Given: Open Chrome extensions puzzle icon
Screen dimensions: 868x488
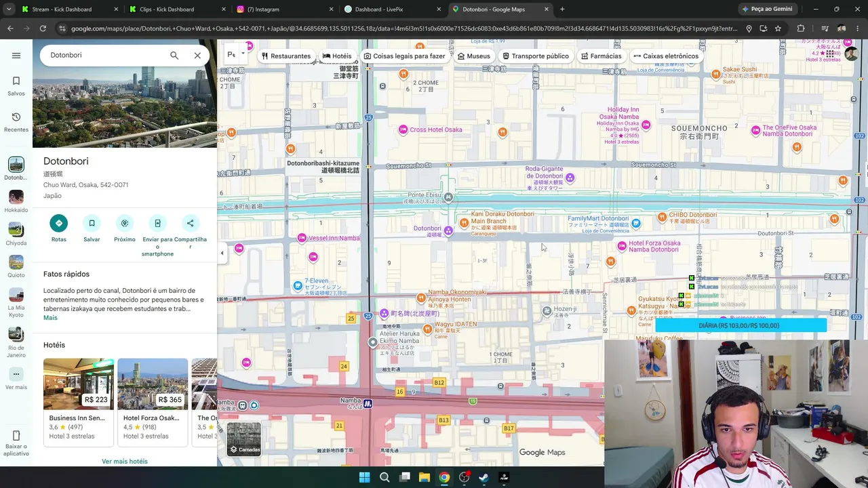Looking at the screenshot, I should pyautogui.click(x=801, y=28).
